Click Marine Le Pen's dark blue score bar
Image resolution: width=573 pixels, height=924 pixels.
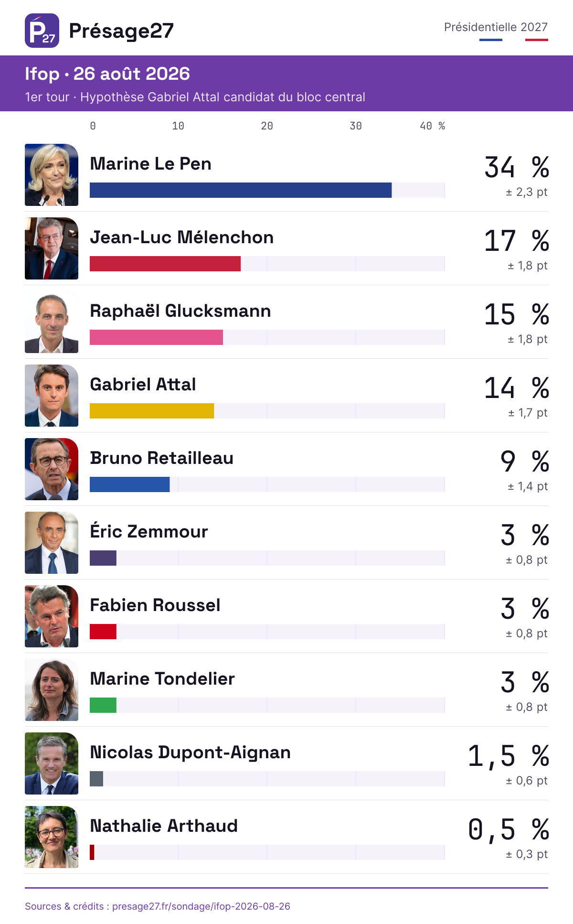point(241,190)
